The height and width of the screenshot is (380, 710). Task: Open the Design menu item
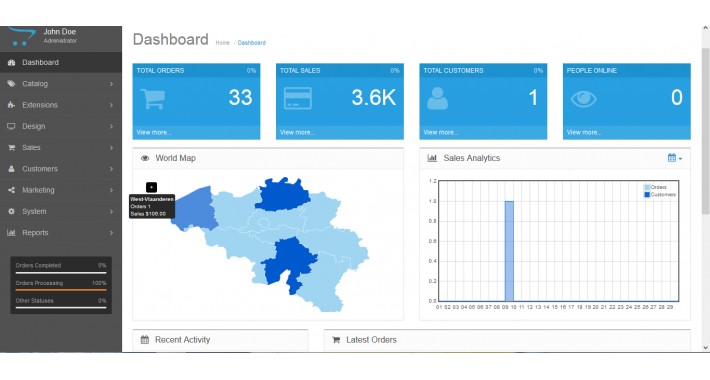[x=61, y=126]
